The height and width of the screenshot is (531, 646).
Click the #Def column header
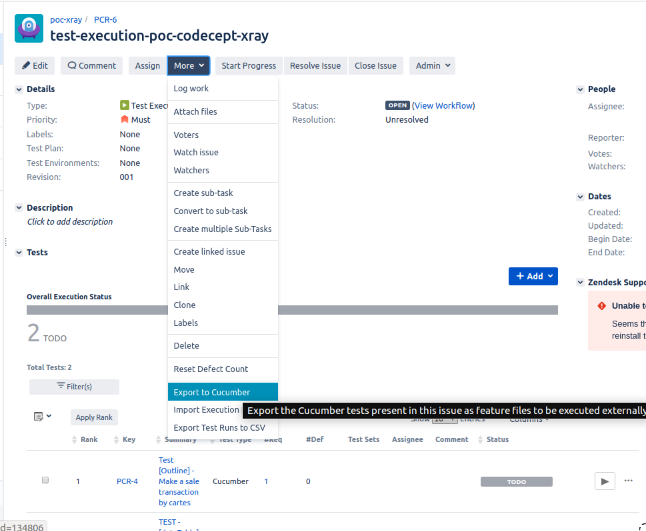tap(315, 439)
